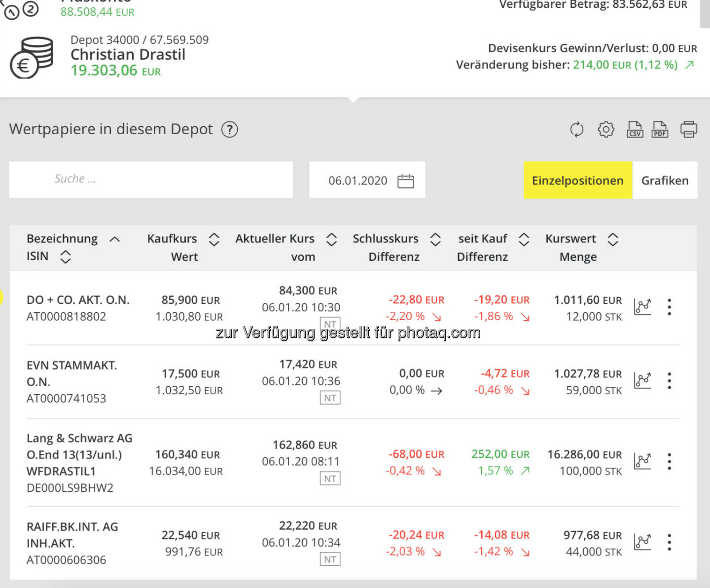Click the Kurswert 977,68 EUR value
Screen dimensions: 710x588
pyautogui.click(x=593, y=535)
